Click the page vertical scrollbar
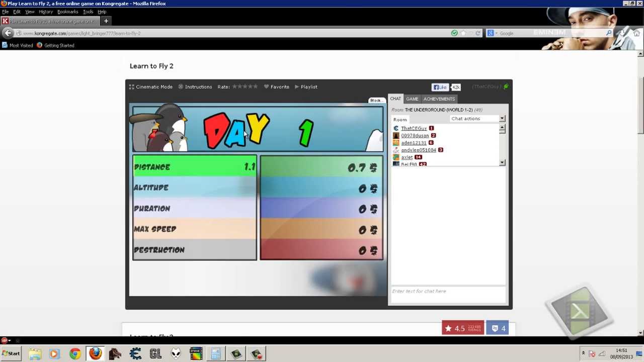The image size is (644, 362). click(x=640, y=193)
